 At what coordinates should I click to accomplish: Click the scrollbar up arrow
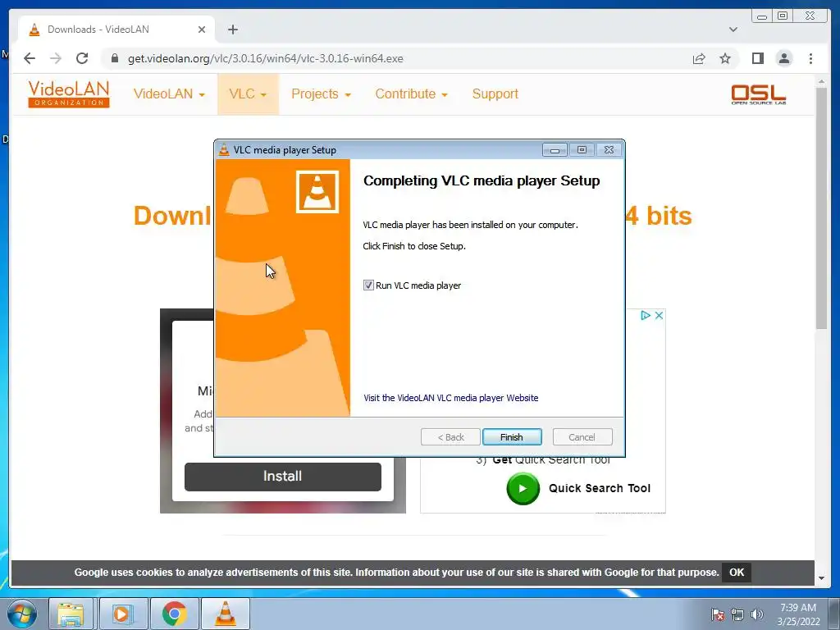[821, 81]
